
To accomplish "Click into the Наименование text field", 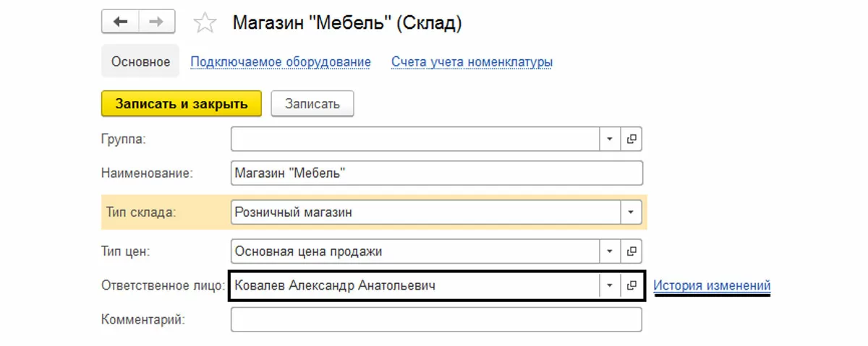I will [x=436, y=173].
